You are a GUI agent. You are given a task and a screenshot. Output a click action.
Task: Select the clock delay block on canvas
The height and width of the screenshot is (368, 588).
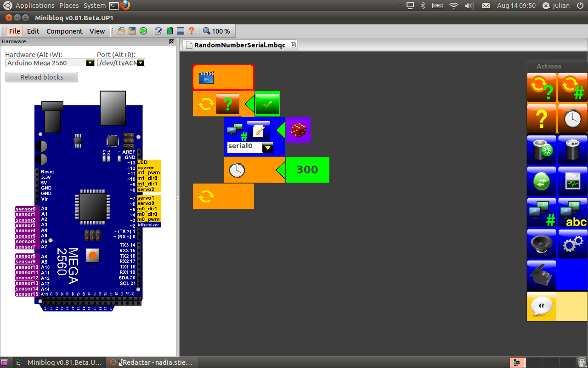tap(254, 170)
